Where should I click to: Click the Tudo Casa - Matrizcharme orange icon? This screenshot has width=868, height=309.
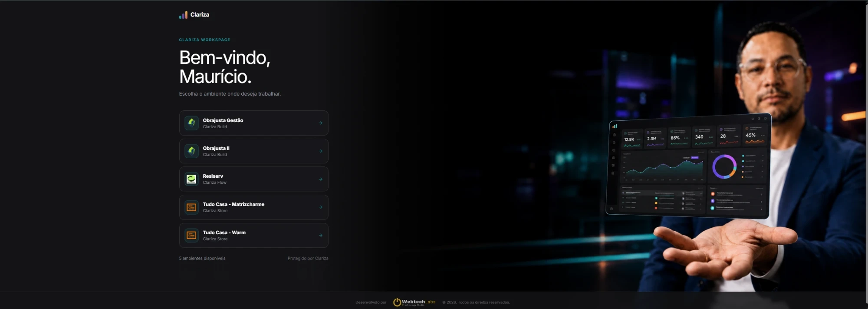point(191,207)
